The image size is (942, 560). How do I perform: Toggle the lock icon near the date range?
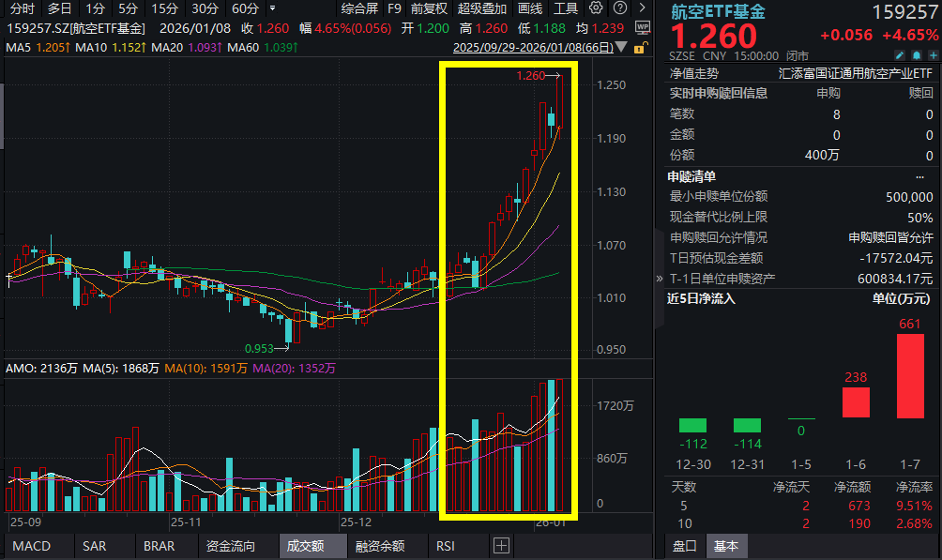tap(640, 47)
